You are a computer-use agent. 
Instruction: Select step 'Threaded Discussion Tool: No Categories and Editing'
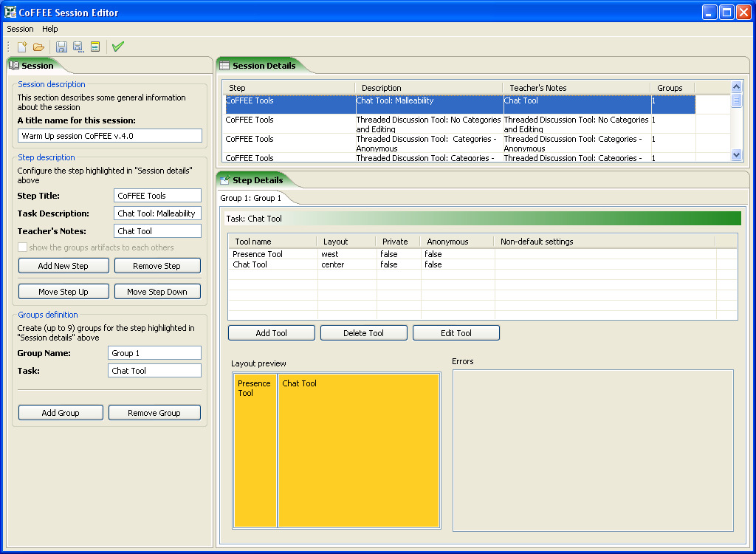[461, 124]
